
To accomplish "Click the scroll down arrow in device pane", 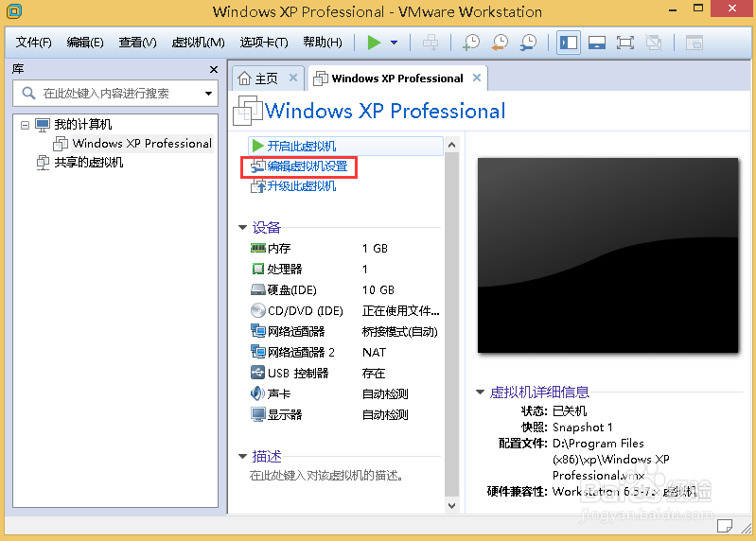I will coord(451,505).
